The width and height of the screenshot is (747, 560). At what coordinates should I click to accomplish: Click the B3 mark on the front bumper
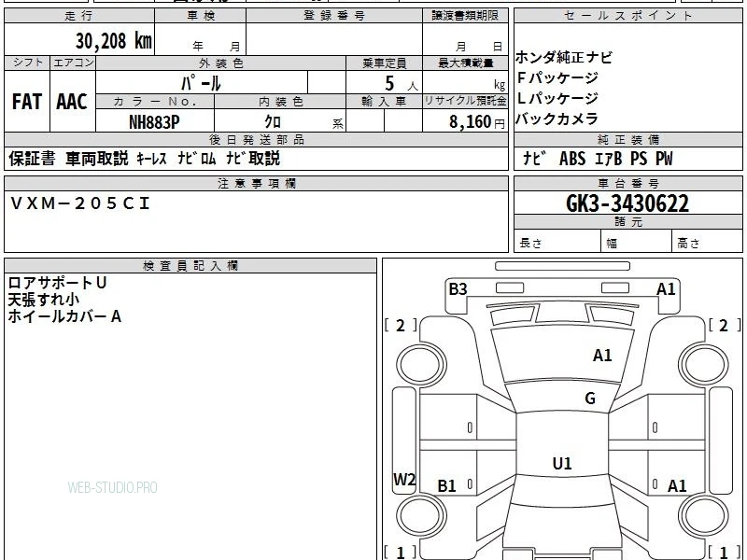[458, 288]
